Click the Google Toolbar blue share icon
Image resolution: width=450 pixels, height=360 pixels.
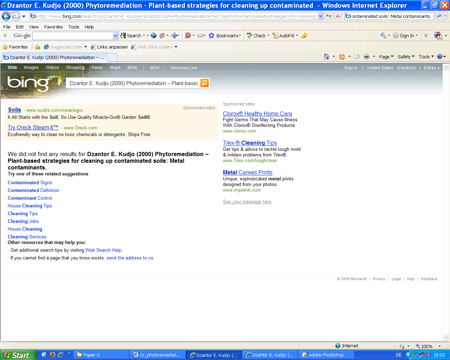pyautogui.click(x=175, y=36)
